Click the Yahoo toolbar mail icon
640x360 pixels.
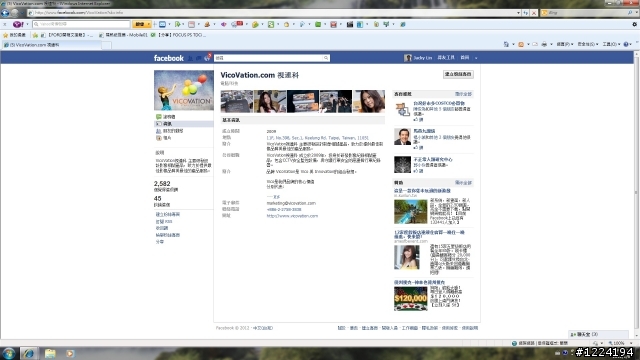click(162, 24)
